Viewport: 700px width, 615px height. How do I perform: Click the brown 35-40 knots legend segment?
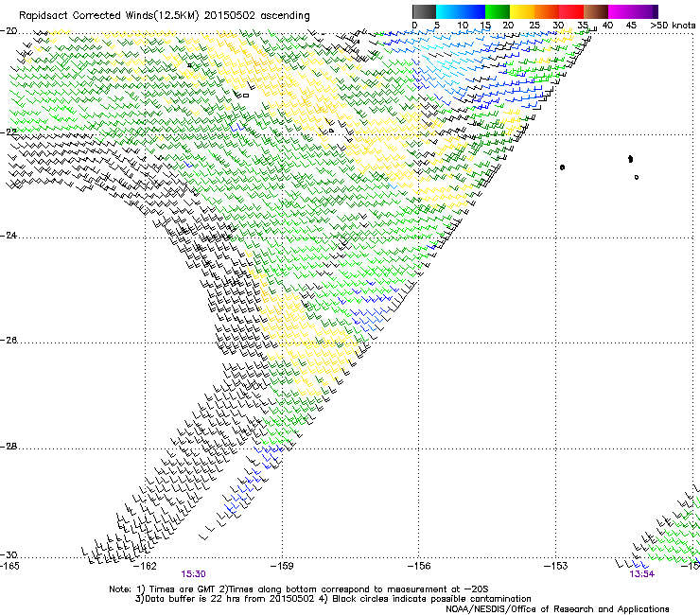596,11
